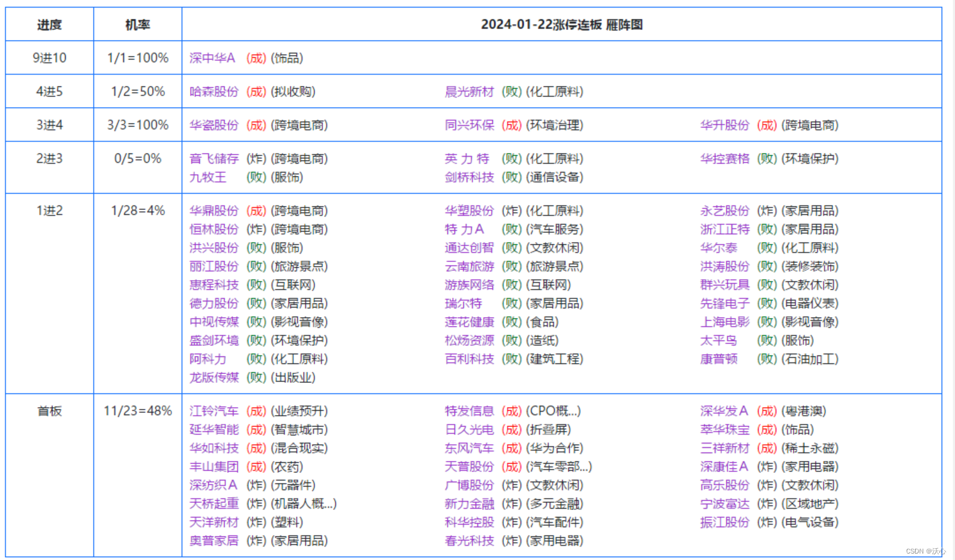Click the 惠程科技 stock link
This screenshot has height=560, width=955.
tap(214, 285)
